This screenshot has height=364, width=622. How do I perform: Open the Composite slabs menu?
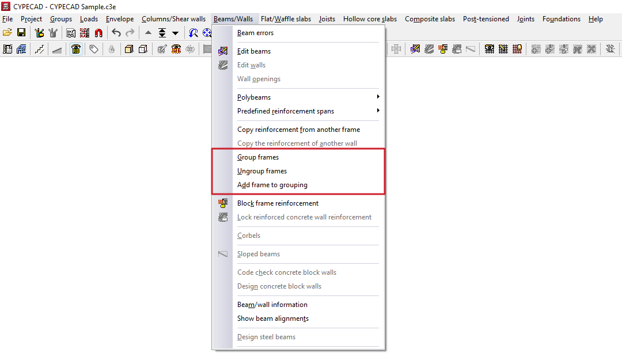point(430,19)
